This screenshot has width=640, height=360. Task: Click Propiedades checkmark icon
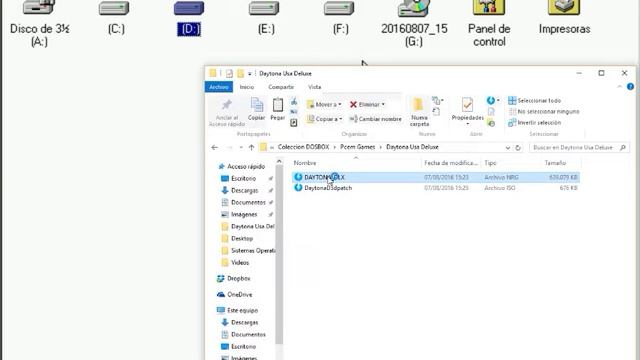(467, 104)
